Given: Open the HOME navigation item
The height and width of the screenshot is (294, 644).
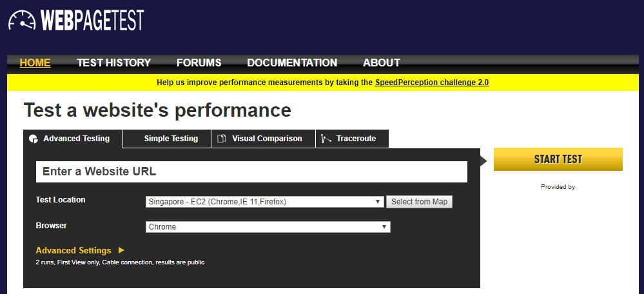Looking at the screenshot, I should (x=35, y=63).
